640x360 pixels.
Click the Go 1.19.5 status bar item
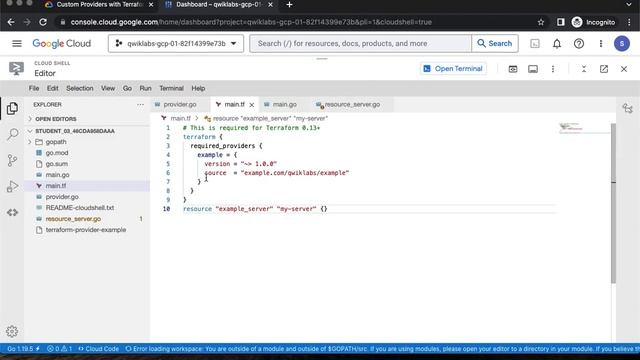tap(23, 349)
